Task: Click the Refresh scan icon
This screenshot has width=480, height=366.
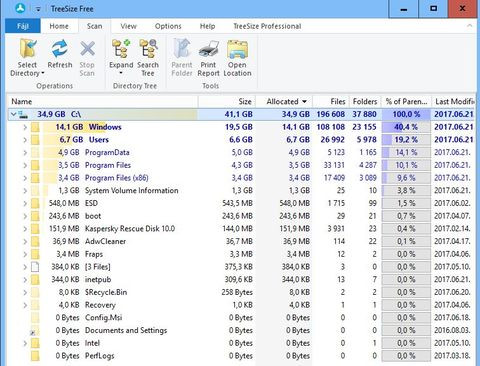Action: tap(60, 49)
